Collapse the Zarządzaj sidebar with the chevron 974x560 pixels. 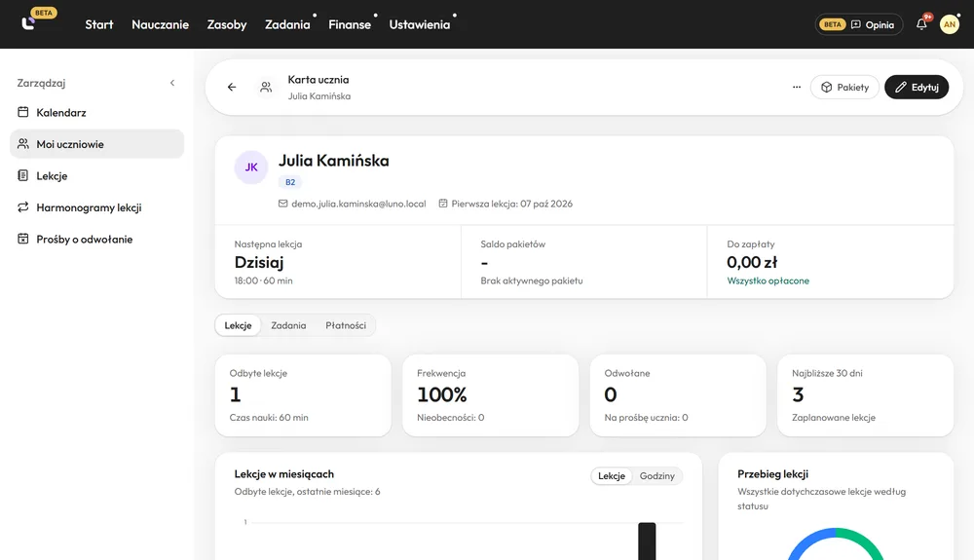(172, 83)
